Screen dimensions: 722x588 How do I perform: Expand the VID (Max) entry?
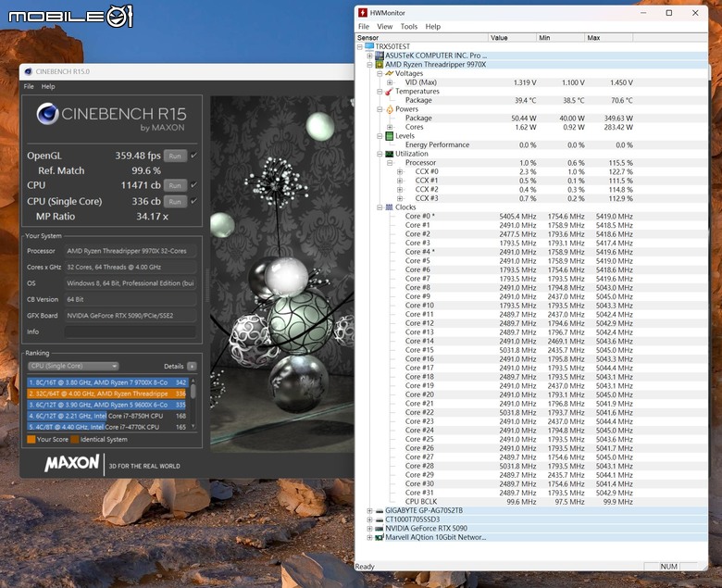(x=390, y=82)
